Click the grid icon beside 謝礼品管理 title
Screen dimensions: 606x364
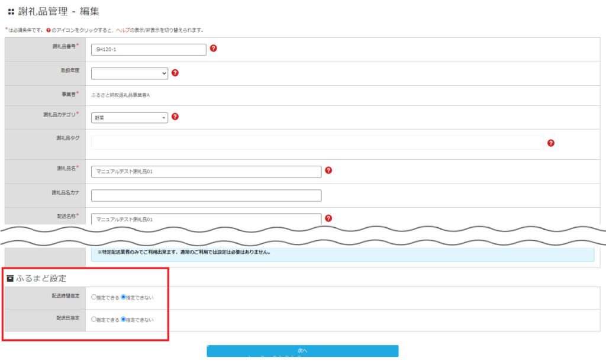(11, 11)
